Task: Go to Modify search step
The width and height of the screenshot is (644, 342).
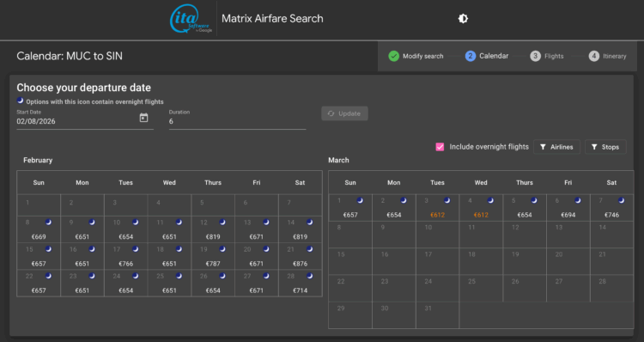Action: point(422,56)
